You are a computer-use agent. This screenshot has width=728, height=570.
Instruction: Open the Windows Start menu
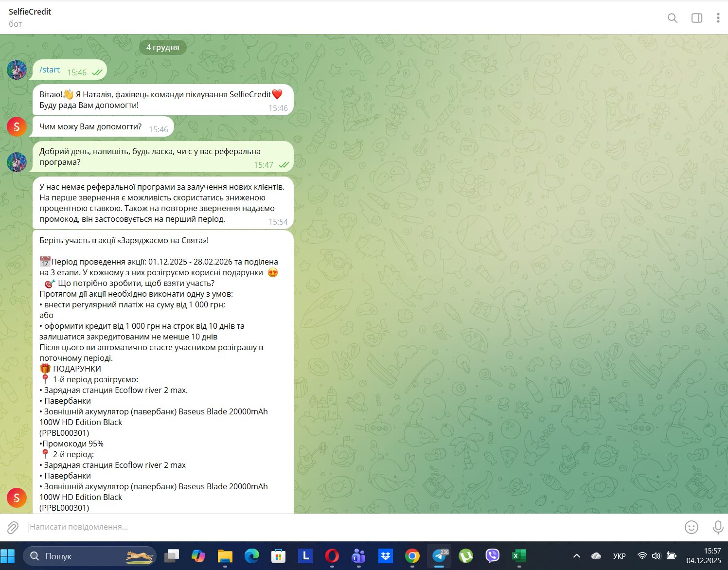(8, 556)
